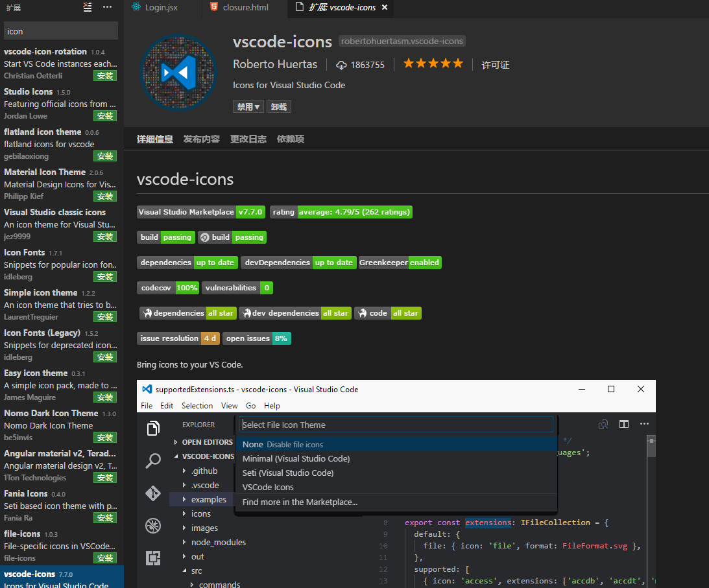The width and height of the screenshot is (709, 588).
Task: Open the extensions panel more actions menu
Action: pyautogui.click(x=107, y=6)
